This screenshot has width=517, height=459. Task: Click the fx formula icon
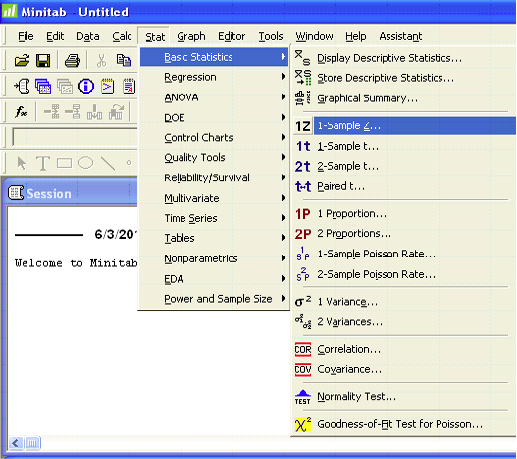point(21,112)
